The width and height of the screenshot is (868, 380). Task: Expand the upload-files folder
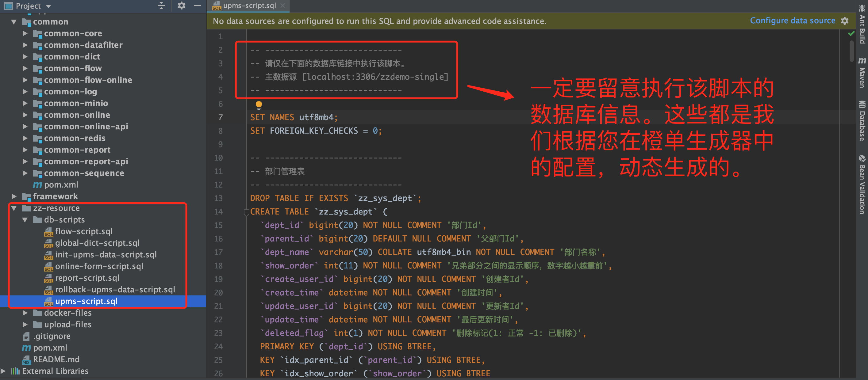(25, 325)
